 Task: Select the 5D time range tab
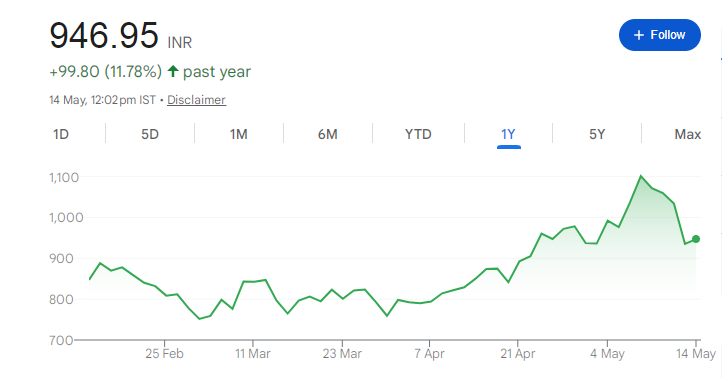point(150,134)
